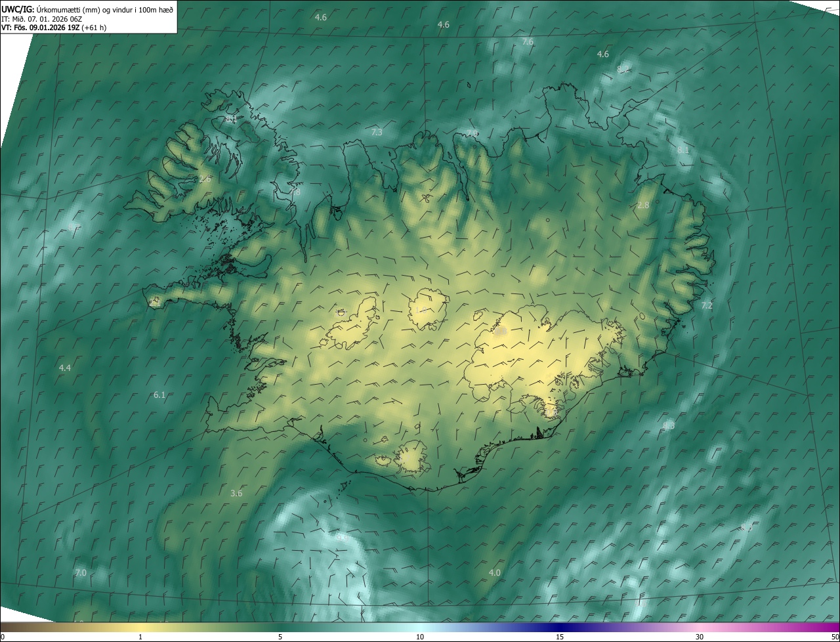
Task: Click the 7.2 value label off the east coast
Action: point(707,306)
